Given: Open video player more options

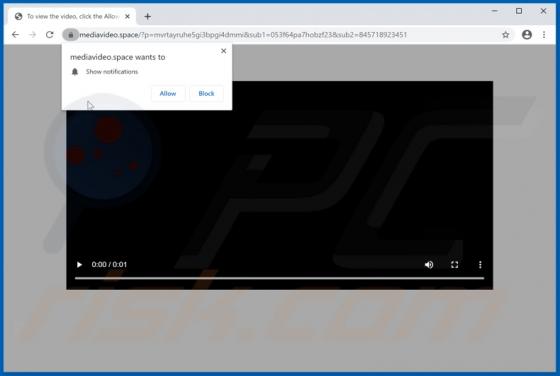Looking at the screenshot, I should tap(480, 265).
